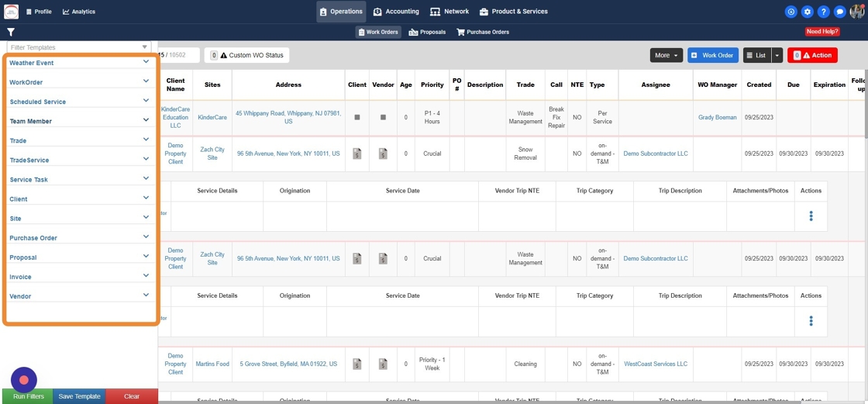This screenshot has width=868, height=404.
Task: Click vendor invoice icon in Martins Food row
Action: coord(383,364)
